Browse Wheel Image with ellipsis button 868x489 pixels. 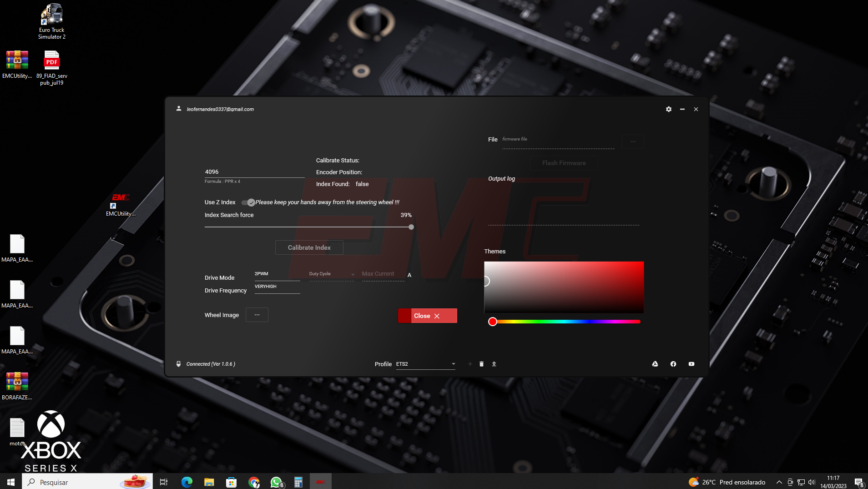[x=257, y=315]
